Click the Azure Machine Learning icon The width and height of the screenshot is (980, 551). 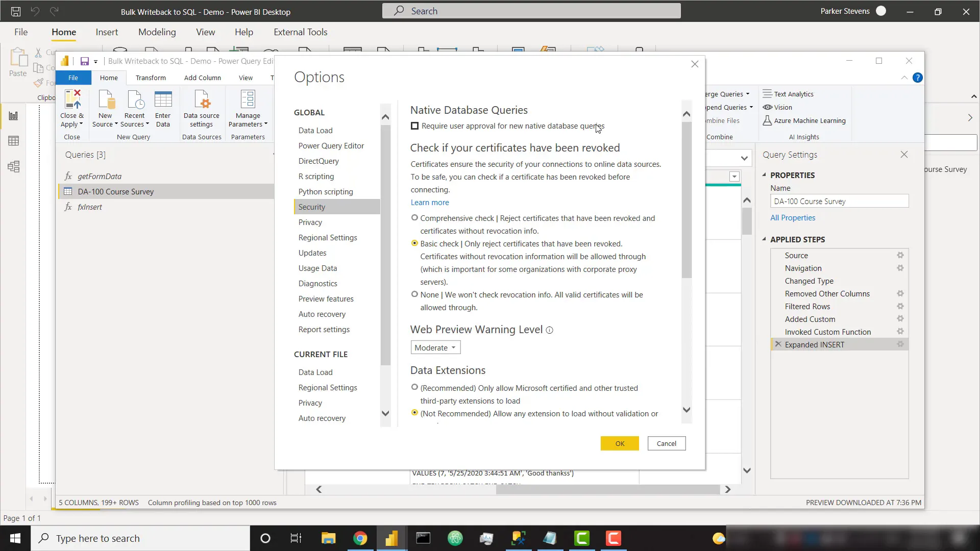[x=767, y=120]
